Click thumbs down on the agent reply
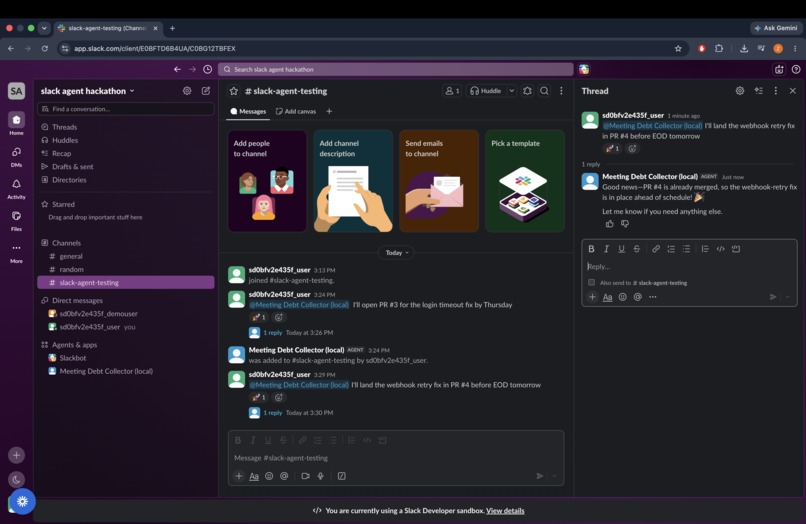The image size is (806, 524). click(x=625, y=224)
